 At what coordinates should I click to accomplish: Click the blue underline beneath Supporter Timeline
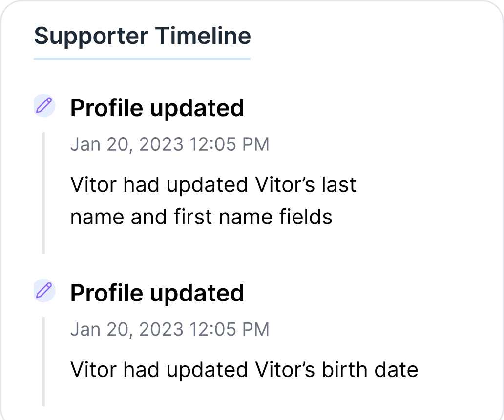click(142, 60)
